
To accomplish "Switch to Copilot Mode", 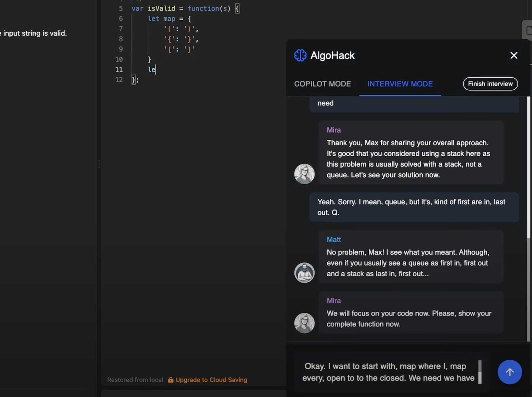I will click(323, 84).
